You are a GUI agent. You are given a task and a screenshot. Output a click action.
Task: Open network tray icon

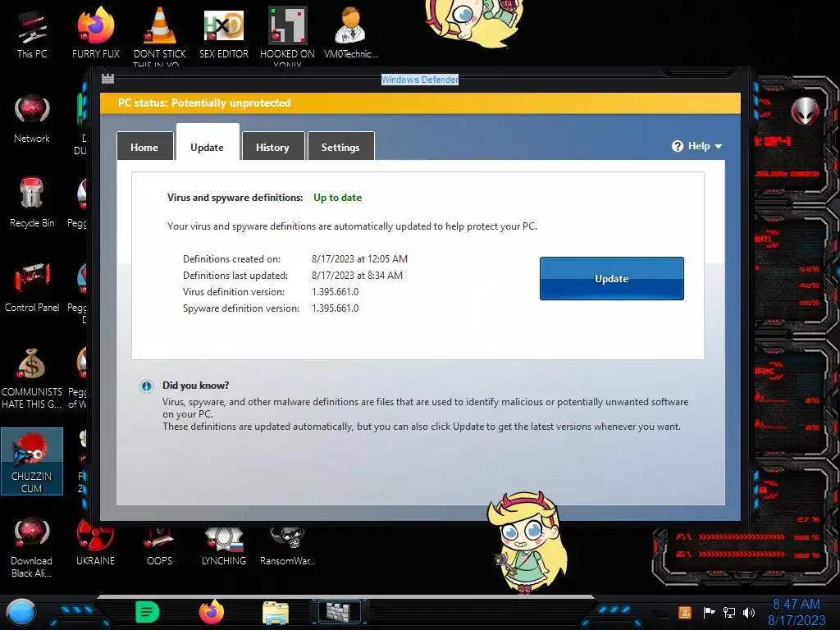tap(729, 612)
